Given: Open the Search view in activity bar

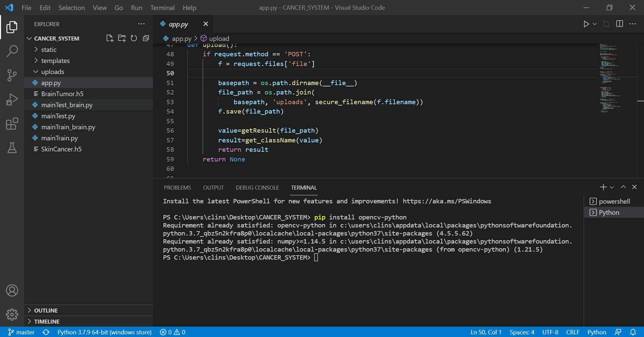Looking at the screenshot, I should click(12, 51).
